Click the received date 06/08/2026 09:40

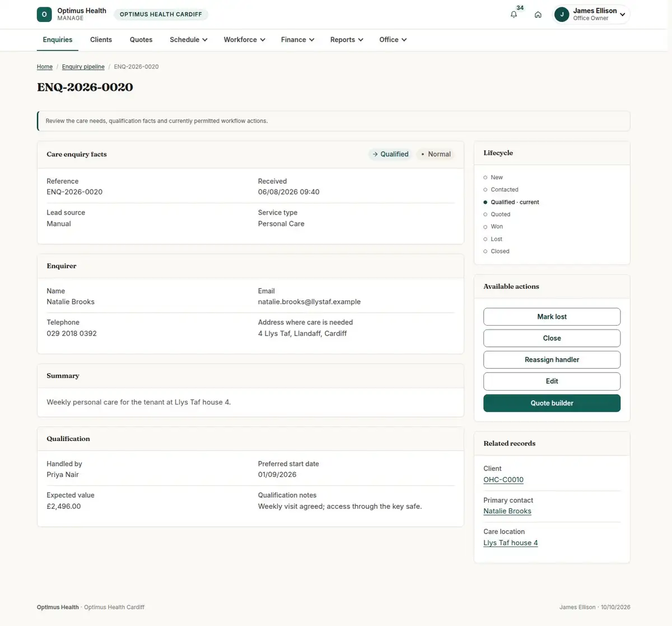coord(289,192)
